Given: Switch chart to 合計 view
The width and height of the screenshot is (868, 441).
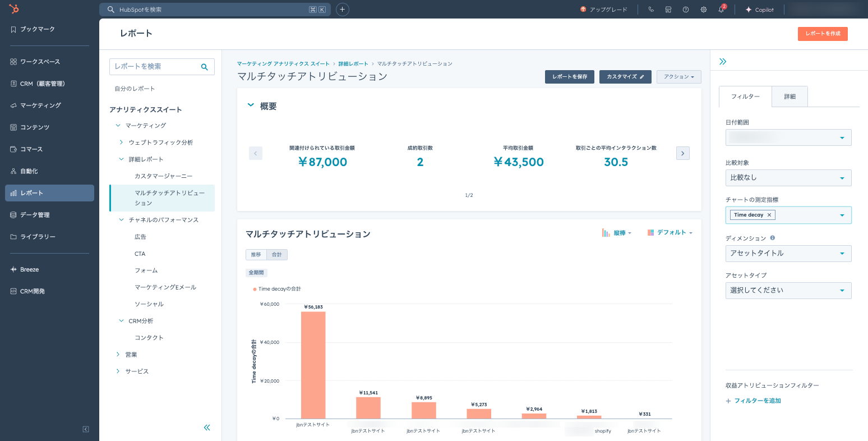Looking at the screenshot, I should [x=277, y=255].
